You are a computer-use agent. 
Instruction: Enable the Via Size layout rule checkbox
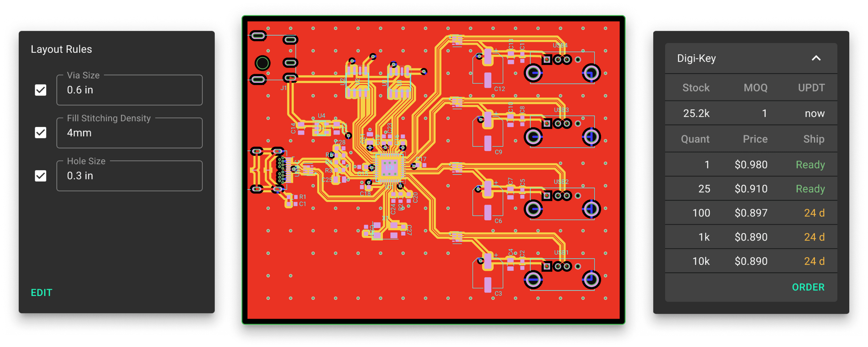(40, 90)
